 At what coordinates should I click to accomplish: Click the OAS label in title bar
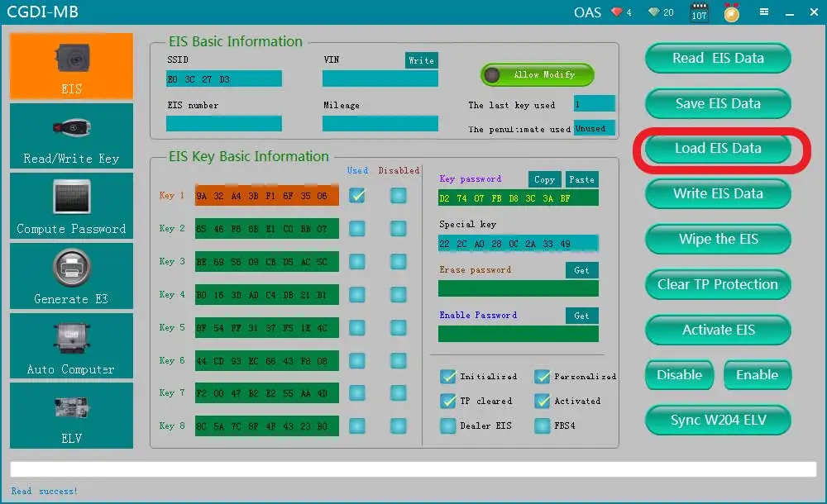point(587,12)
